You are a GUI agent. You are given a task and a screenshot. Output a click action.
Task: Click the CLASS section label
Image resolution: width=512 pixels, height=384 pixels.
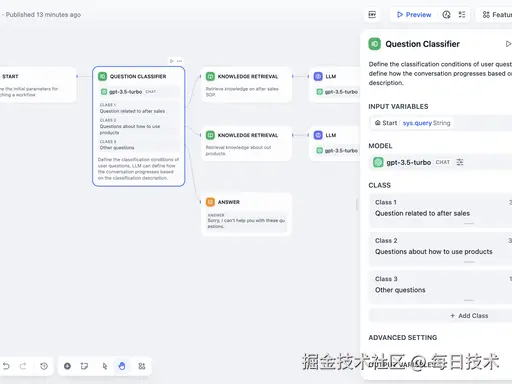tap(380, 185)
